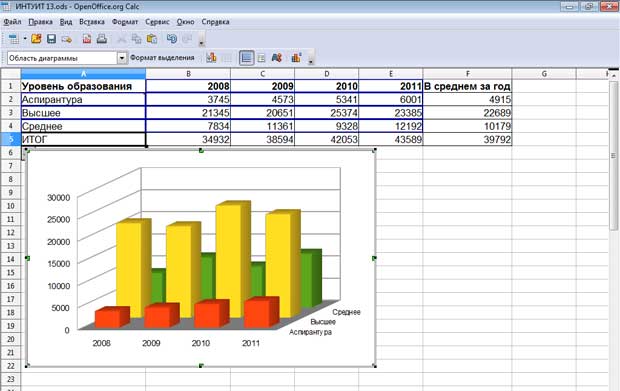Image resolution: width=620 pixels, height=391 pixels.
Task: Click the ИТОГ cell
Action: click(x=83, y=139)
